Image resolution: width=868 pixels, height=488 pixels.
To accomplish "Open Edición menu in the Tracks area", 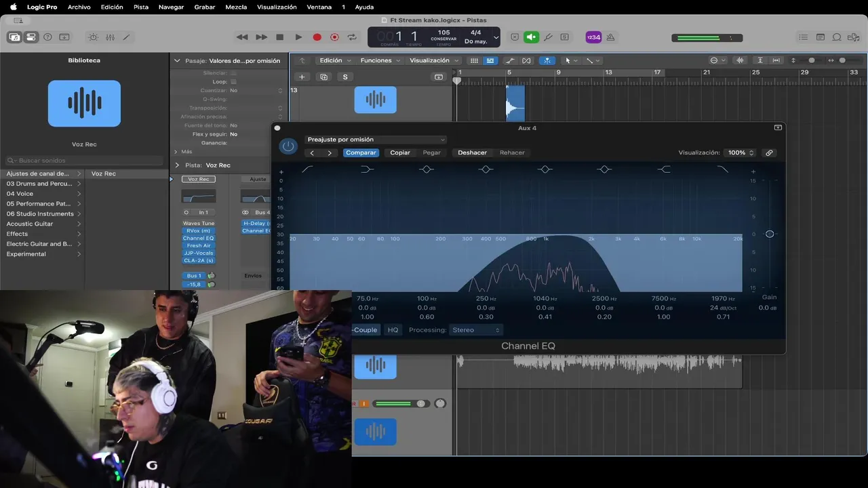I will [336, 60].
